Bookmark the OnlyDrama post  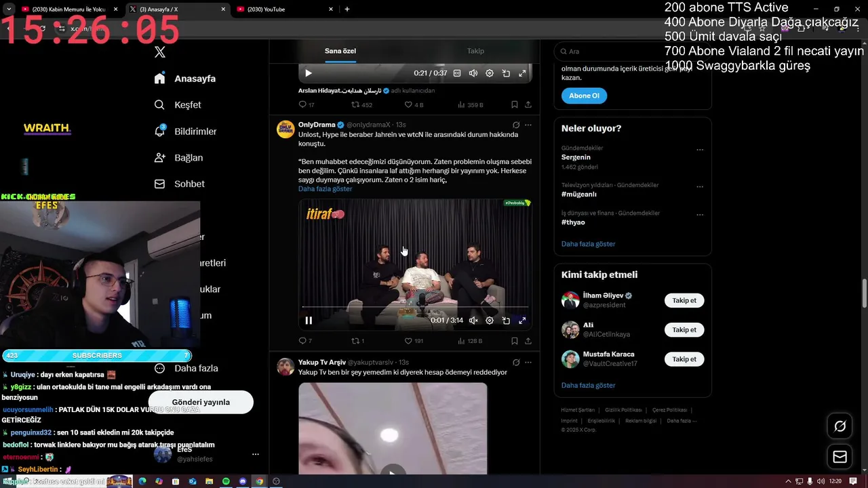tap(515, 341)
